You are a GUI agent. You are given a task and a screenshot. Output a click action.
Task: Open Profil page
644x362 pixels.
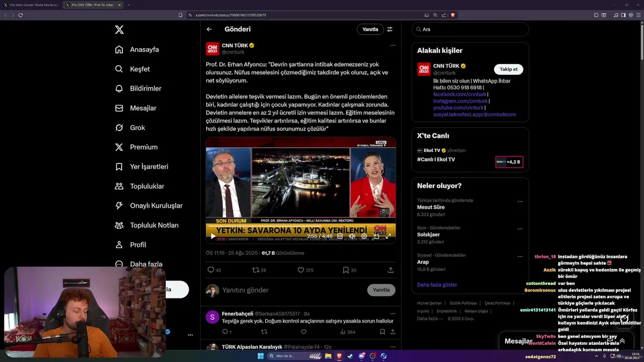coord(130,245)
